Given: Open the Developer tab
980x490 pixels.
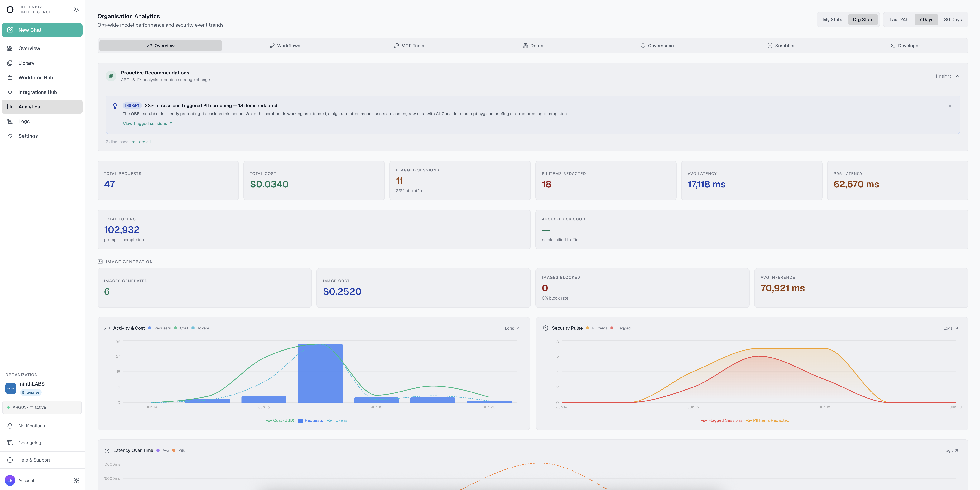Looking at the screenshot, I should click(905, 46).
